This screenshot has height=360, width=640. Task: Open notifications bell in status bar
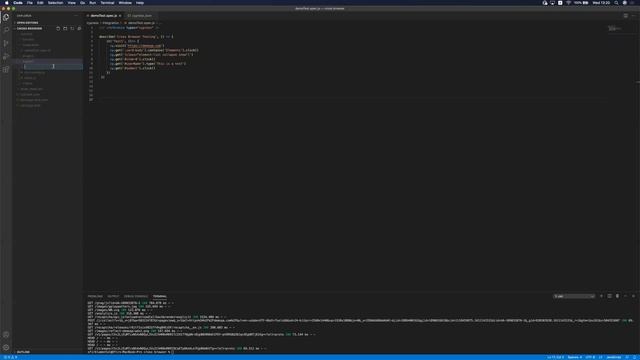tap(635, 357)
